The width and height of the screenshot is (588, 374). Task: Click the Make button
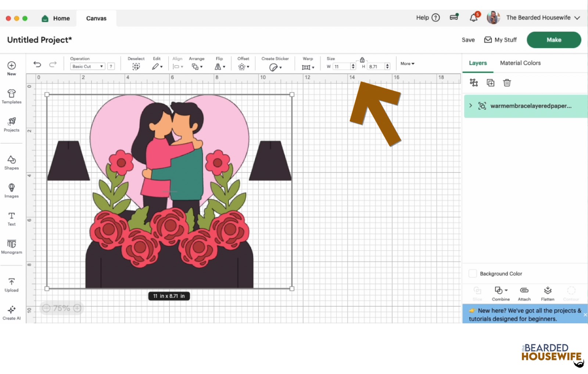tap(553, 40)
